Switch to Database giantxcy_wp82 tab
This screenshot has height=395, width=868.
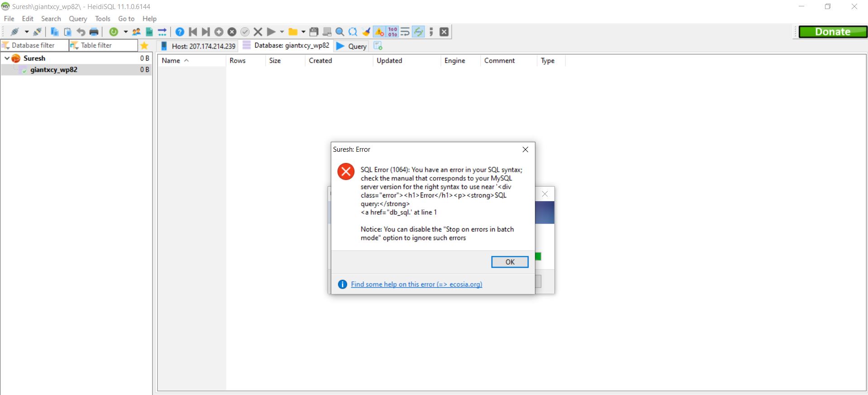[x=286, y=45]
